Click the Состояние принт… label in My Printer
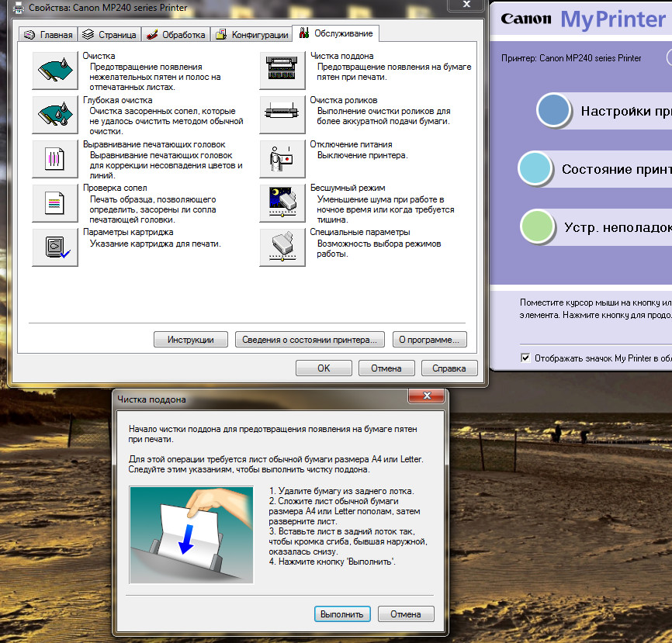 pyautogui.click(x=617, y=170)
